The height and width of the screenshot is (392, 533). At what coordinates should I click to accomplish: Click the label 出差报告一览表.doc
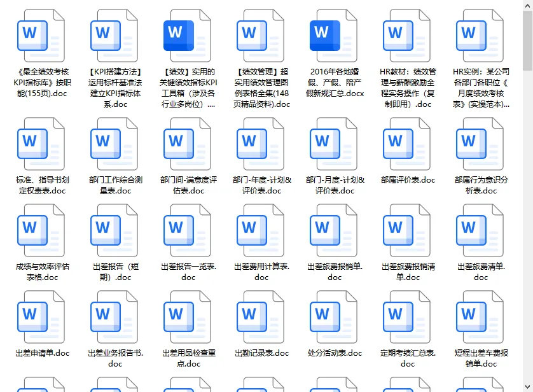tap(189, 272)
